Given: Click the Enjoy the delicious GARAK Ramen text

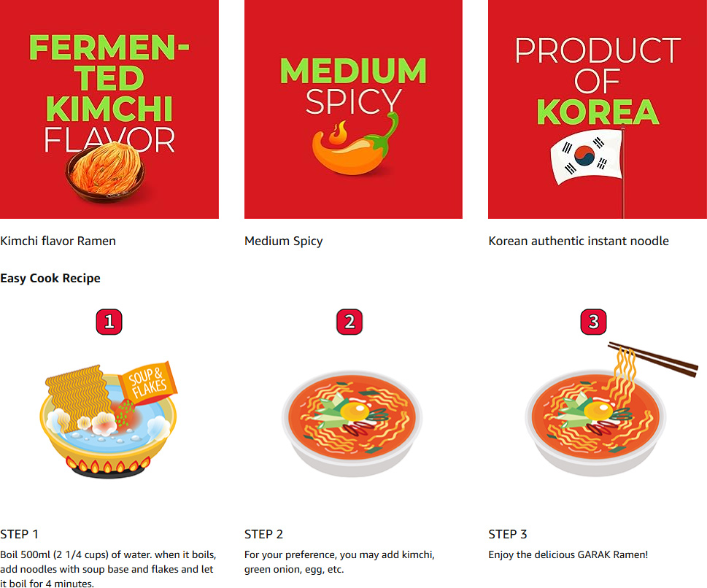Looking at the screenshot, I should click(x=568, y=554).
